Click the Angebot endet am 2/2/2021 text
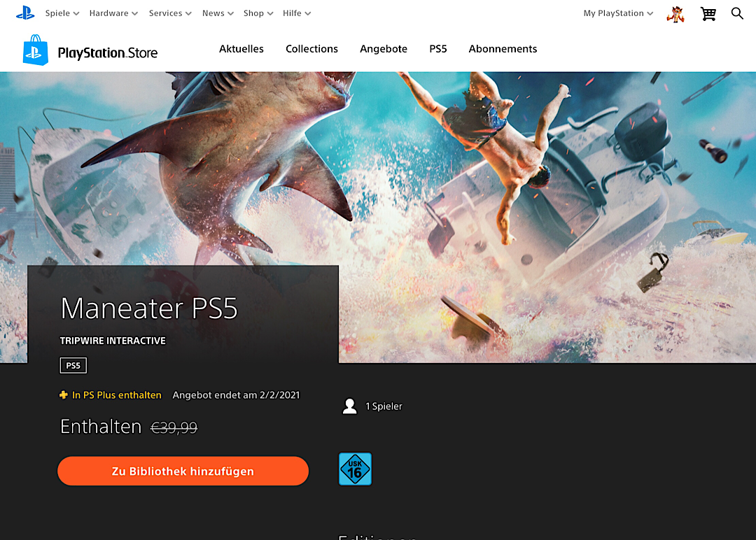This screenshot has height=540, width=756. (237, 395)
